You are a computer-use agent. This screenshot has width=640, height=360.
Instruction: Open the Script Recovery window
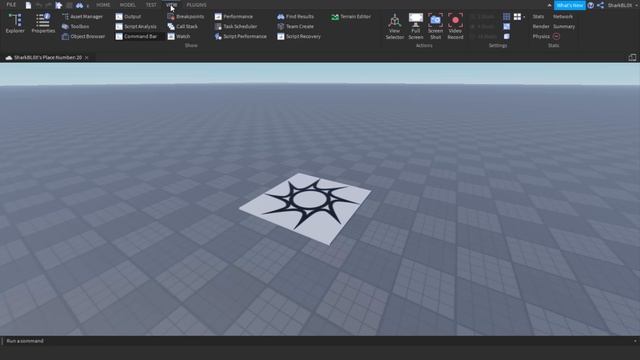299,36
